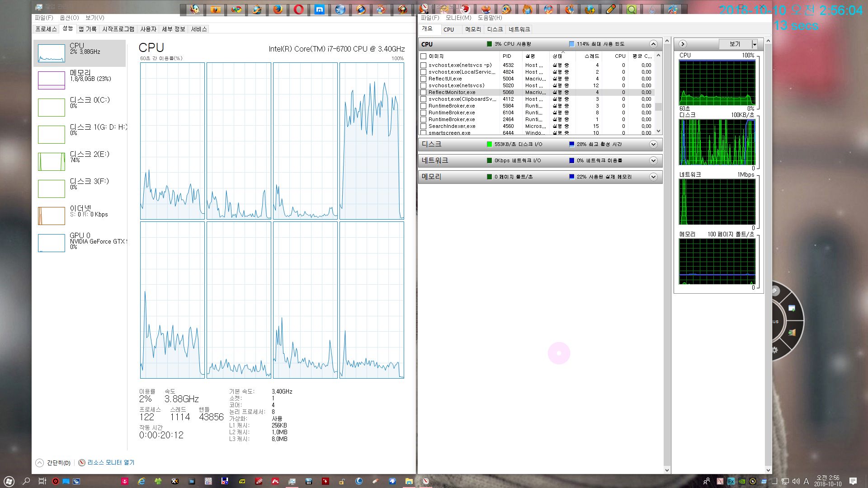
Task: Open Internet Explorer from the taskbar
Action: [142, 481]
